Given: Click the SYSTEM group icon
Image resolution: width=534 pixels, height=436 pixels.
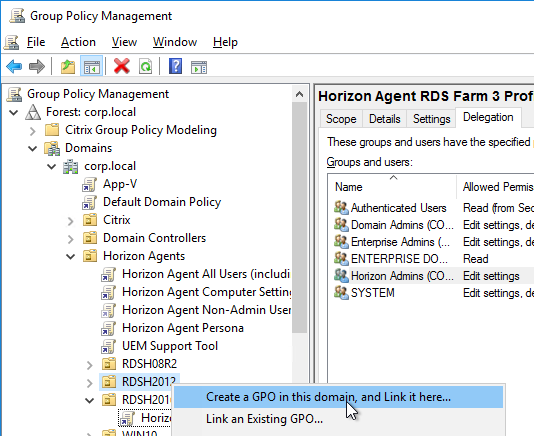Looking at the screenshot, I should [341, 293].
